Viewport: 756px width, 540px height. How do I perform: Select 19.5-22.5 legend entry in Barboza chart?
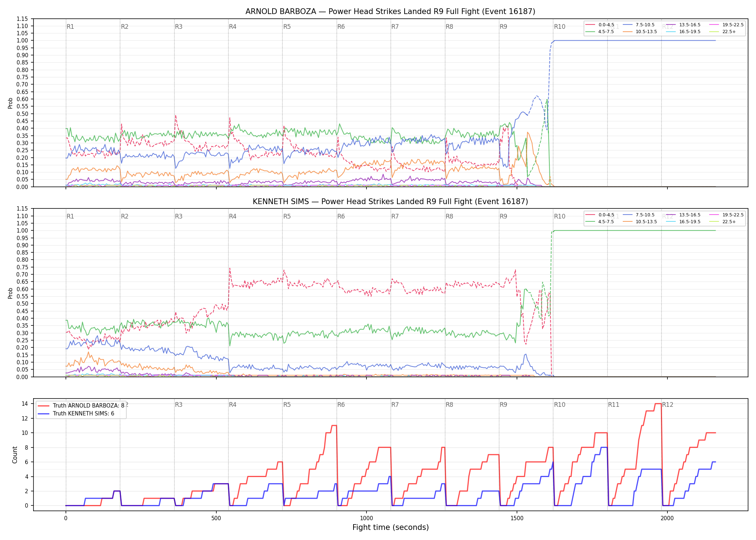(726, 25)
